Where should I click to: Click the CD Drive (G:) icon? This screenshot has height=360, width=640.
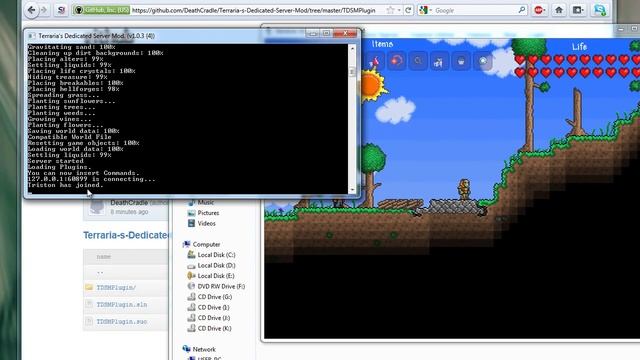[191, 297]
